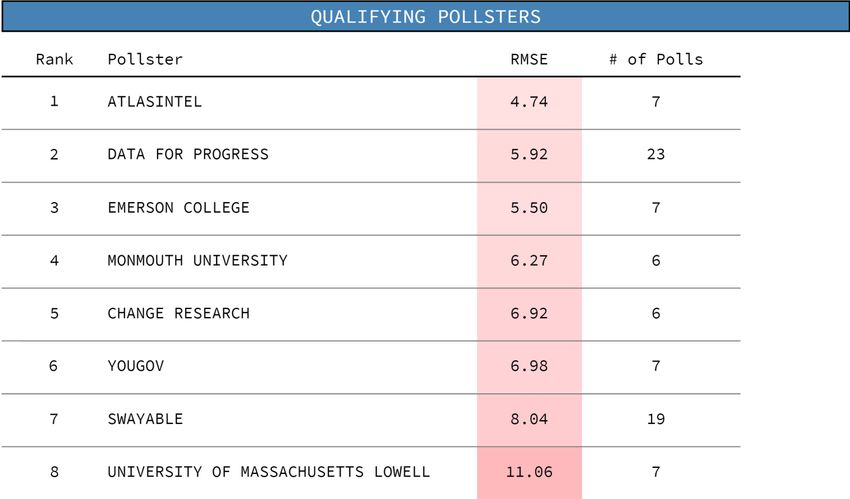The height and width of the screenshot is (499, 850).
Task: Select the 11.06 RMSE shaded cell
Action: [x=529, y=472]
